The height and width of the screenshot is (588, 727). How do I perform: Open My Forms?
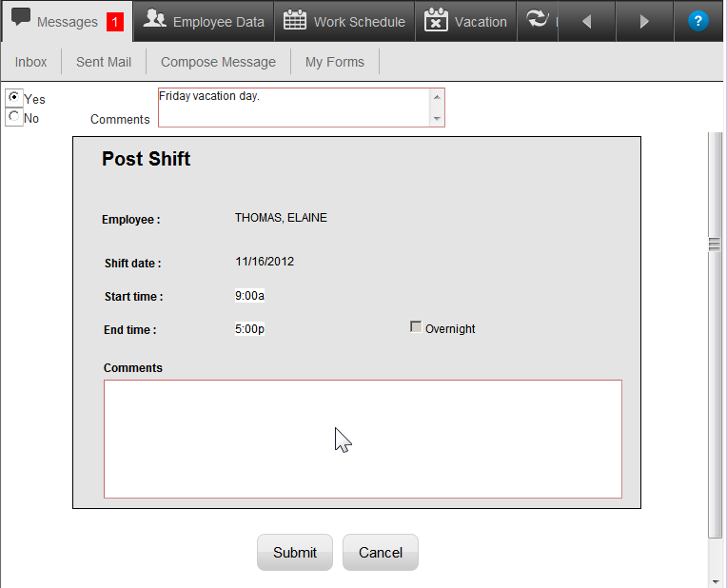(334, 62)
